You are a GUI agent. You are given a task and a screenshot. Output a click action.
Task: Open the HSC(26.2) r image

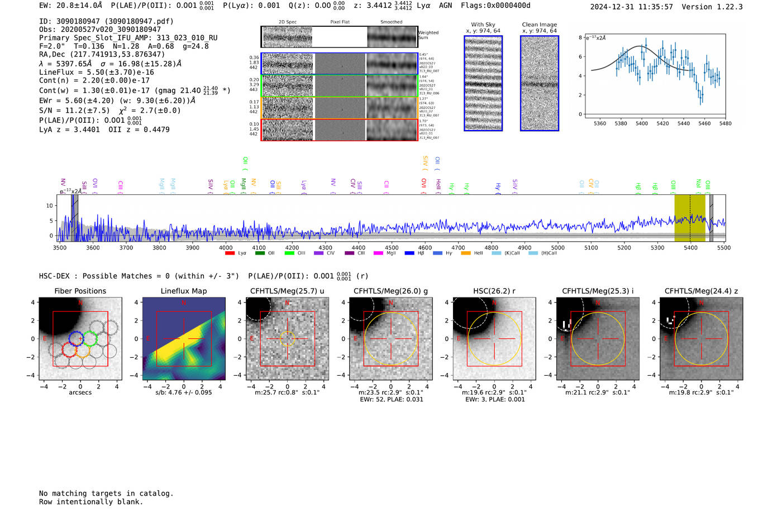(494, 339)
